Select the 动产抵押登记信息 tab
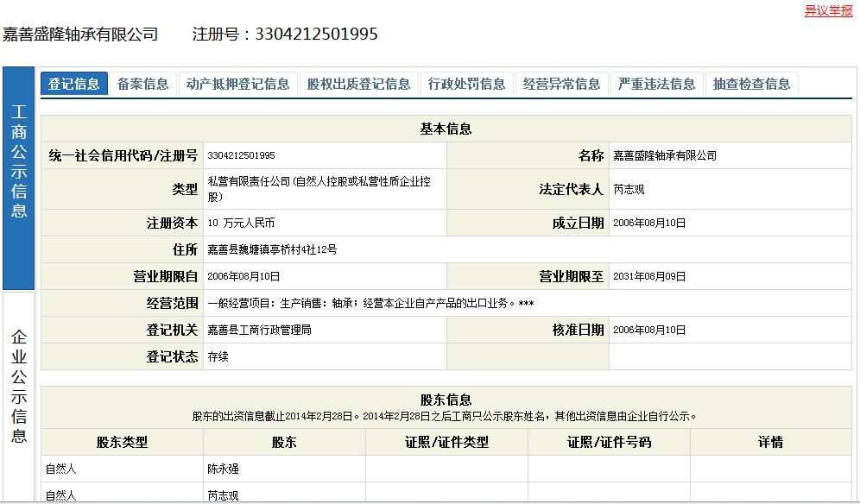This screenshot has width=860, height=504. 237,84
